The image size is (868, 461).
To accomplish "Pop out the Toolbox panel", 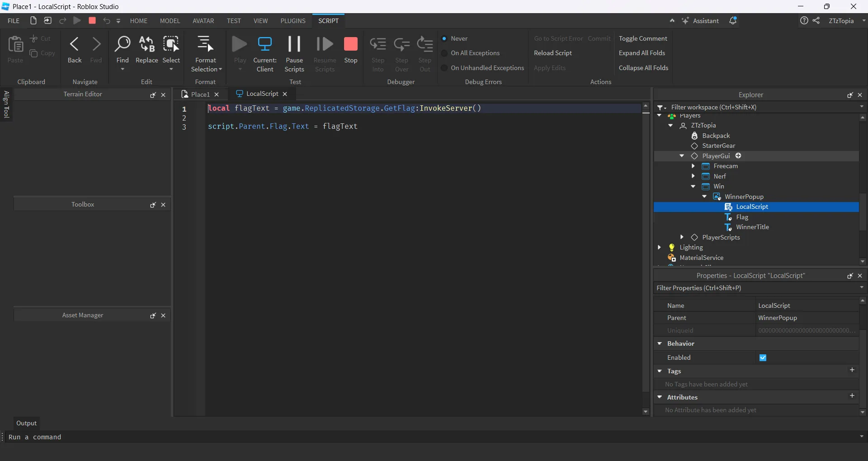I will coord(153,205).
